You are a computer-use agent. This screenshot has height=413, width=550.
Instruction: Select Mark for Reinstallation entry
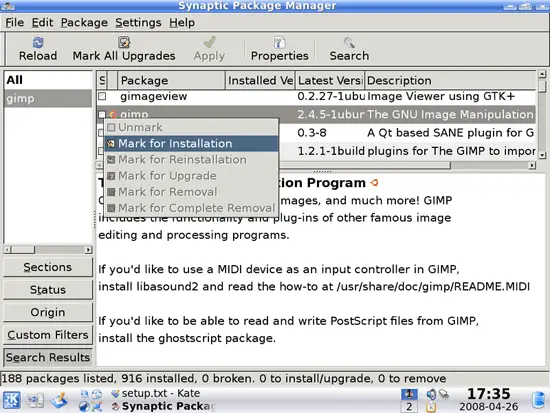coord(192,160)
